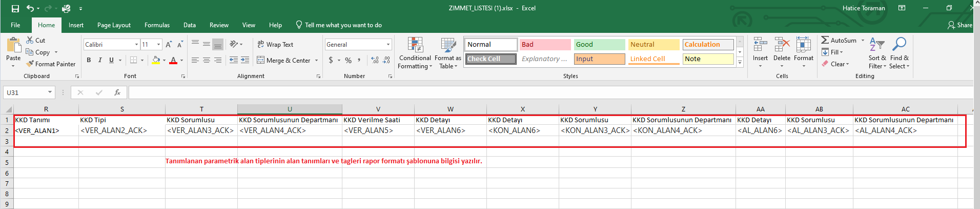Open Conditional Formatting
The height and width of the screenshot is (209, 980).
pyautogui.click(x=415, y=53)
